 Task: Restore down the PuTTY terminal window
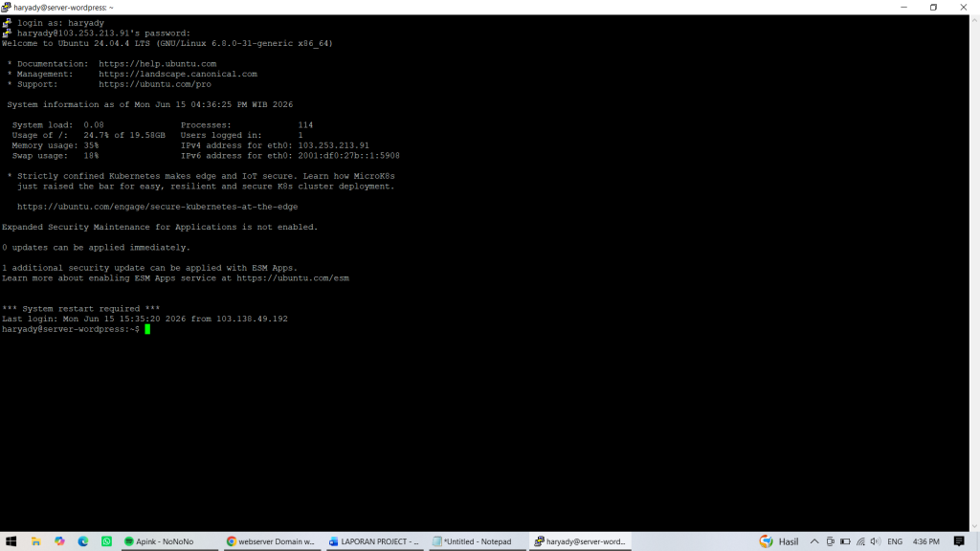(x=933, y=8)
